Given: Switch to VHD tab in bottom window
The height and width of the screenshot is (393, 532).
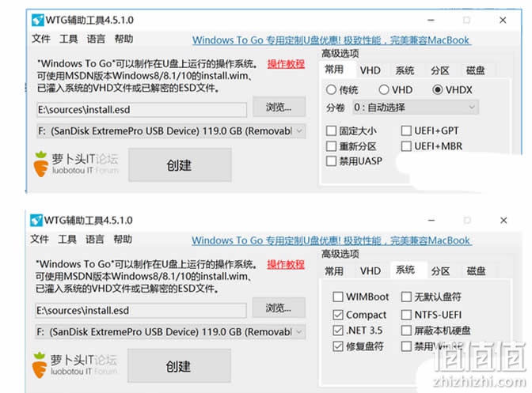Looking at the screenshot, I should click(370, 271).
